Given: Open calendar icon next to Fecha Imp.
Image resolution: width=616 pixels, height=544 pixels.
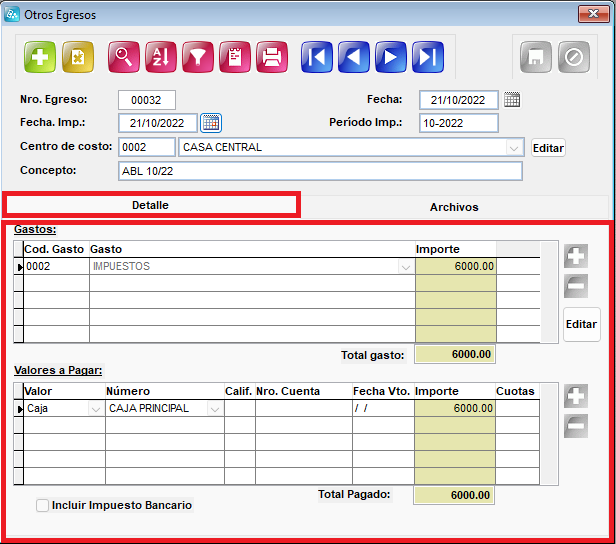Looking at the screenshot, I should coord(211,123).
